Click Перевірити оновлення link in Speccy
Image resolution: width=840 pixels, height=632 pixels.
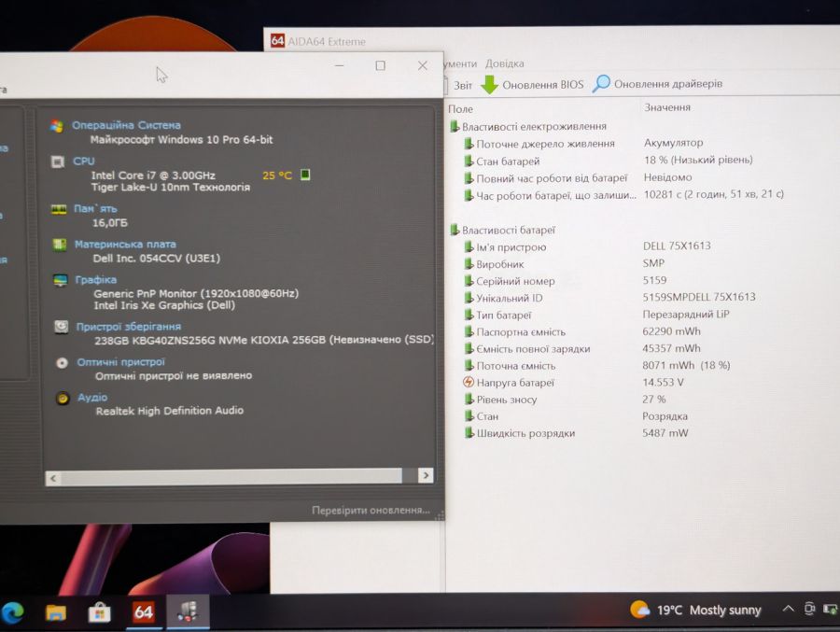click(371, 511)
